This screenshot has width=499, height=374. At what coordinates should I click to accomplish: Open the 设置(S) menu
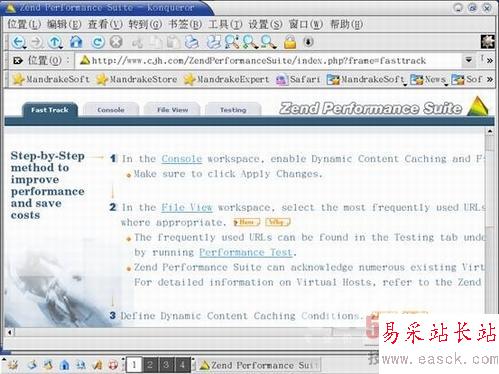coord(265,24)
